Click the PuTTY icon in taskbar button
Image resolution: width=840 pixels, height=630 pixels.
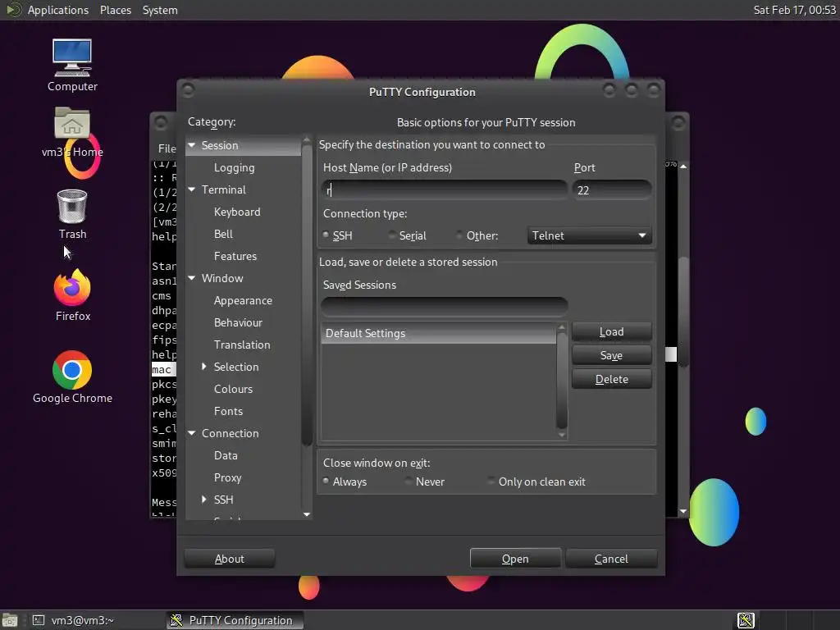pos(176,620)
